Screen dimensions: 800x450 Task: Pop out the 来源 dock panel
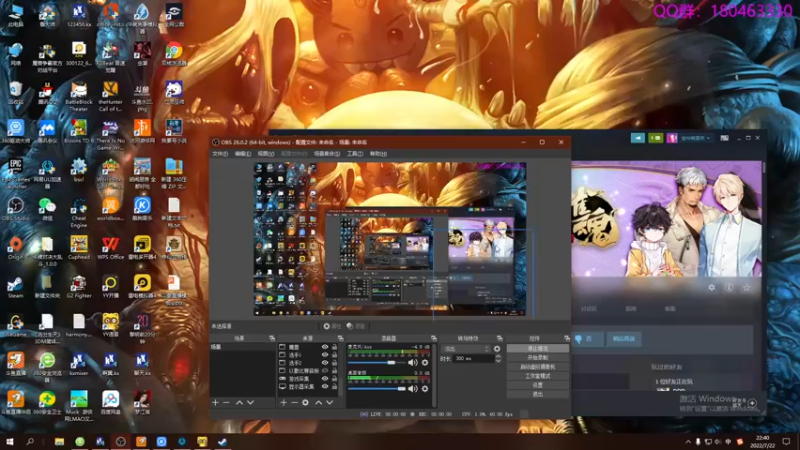tap(340, 338)
